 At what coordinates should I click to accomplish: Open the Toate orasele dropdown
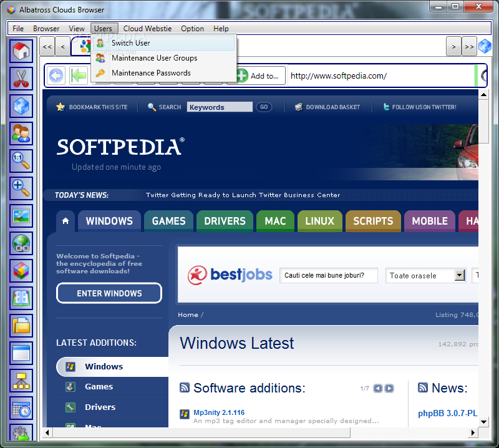[x=426, y=275]
